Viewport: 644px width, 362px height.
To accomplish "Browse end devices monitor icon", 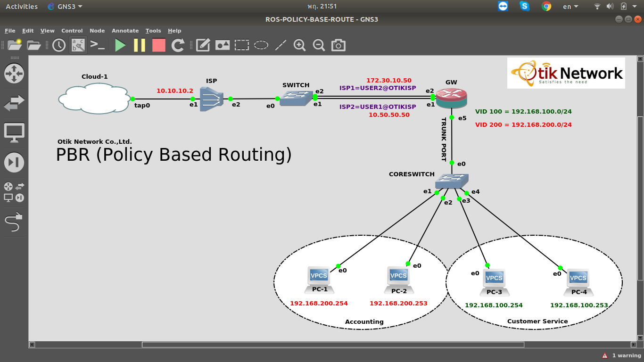I will pyautogui.click(x=14, y=132).
